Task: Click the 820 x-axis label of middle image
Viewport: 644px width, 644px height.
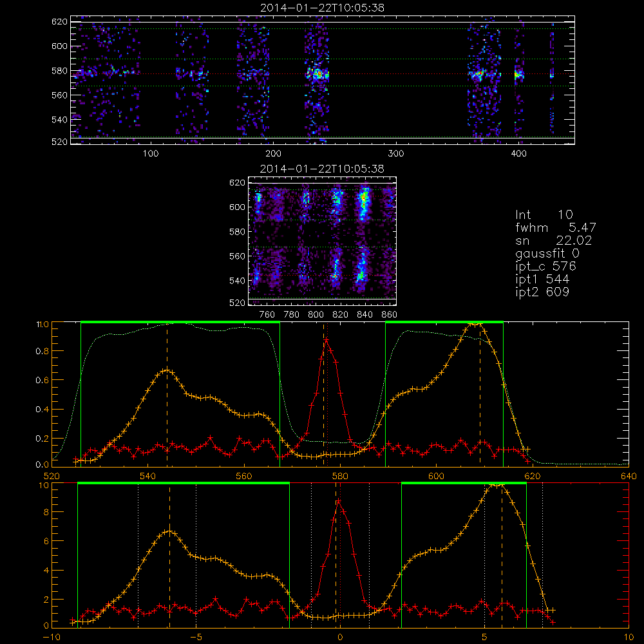Action: [340, 315]
